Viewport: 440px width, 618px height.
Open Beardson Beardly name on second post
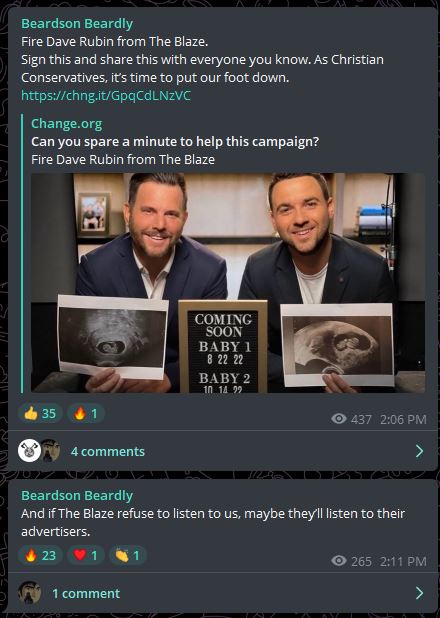pyautogui.click(x=77, y=495)
